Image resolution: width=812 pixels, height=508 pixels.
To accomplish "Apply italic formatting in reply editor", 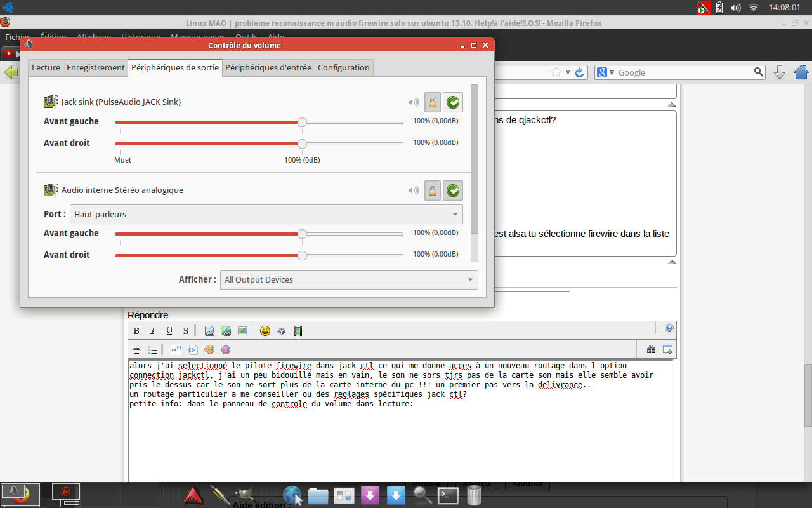I will coord(153,331).
